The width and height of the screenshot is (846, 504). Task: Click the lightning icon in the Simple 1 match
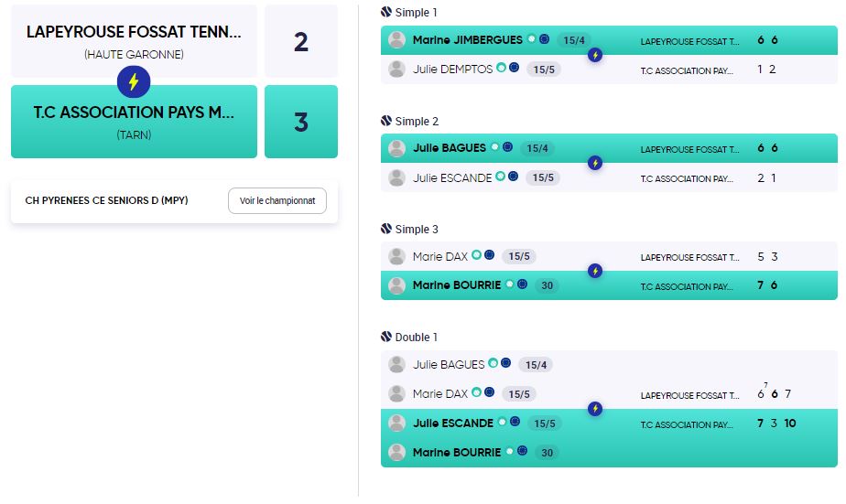pyautogui.click(x=595, y=55)
